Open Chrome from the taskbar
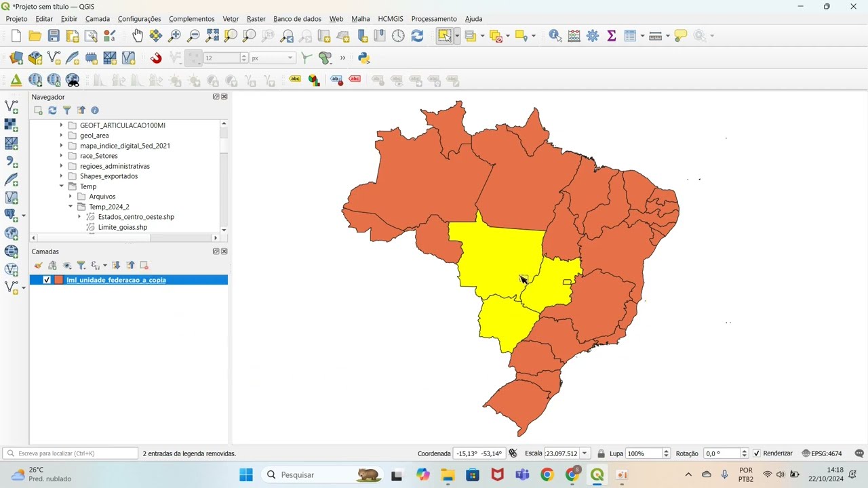 (x=547, y=474)
